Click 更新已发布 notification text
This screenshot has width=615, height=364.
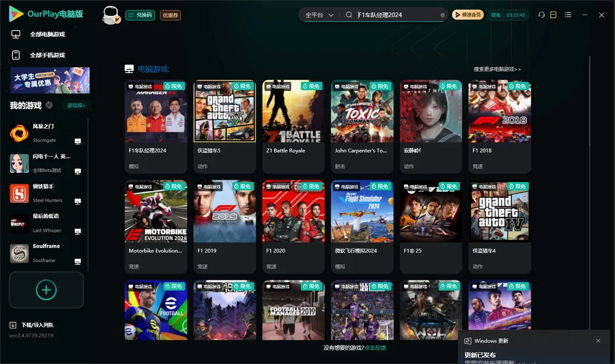pyautogui.click(x=480, y=355)
